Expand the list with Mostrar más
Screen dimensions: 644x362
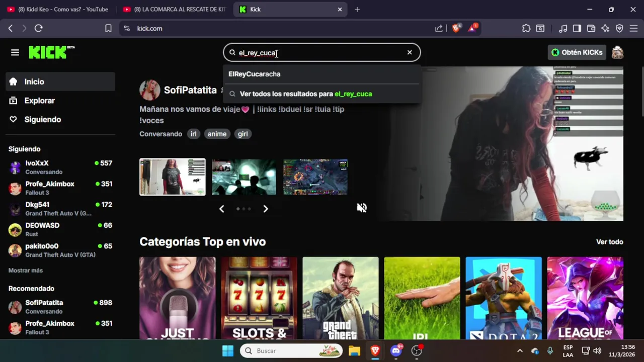[26, 270]
